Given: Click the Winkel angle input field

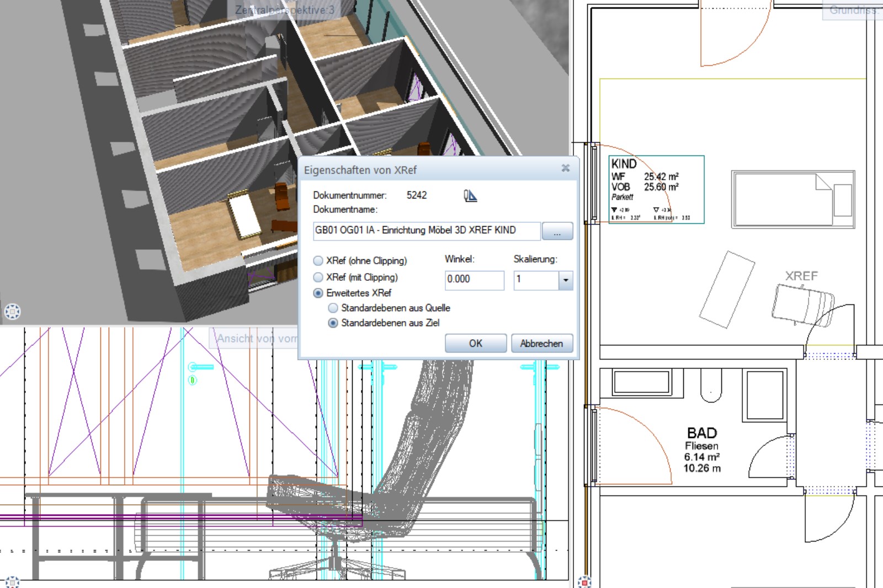Looking at the screenshot, I should [x=474, y=280].
